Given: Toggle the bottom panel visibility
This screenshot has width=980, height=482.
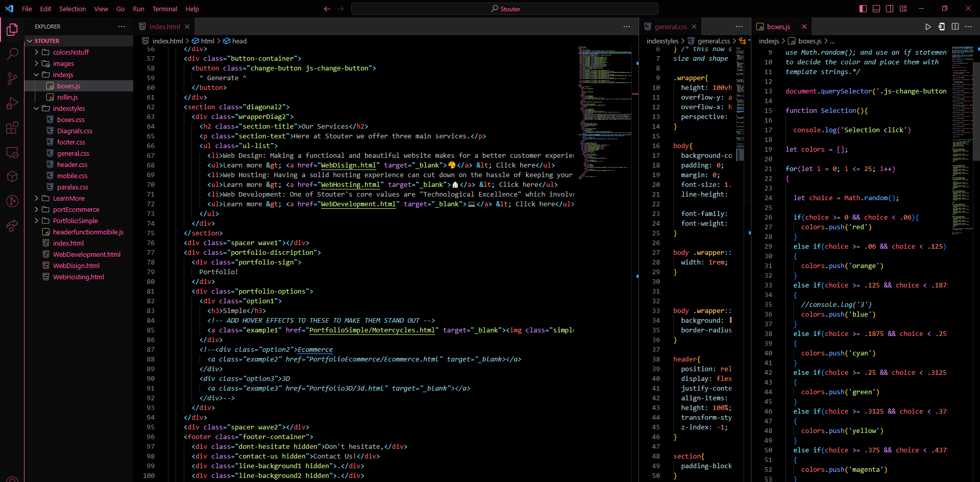Looking at the screenshot, I should click(876, 9).
